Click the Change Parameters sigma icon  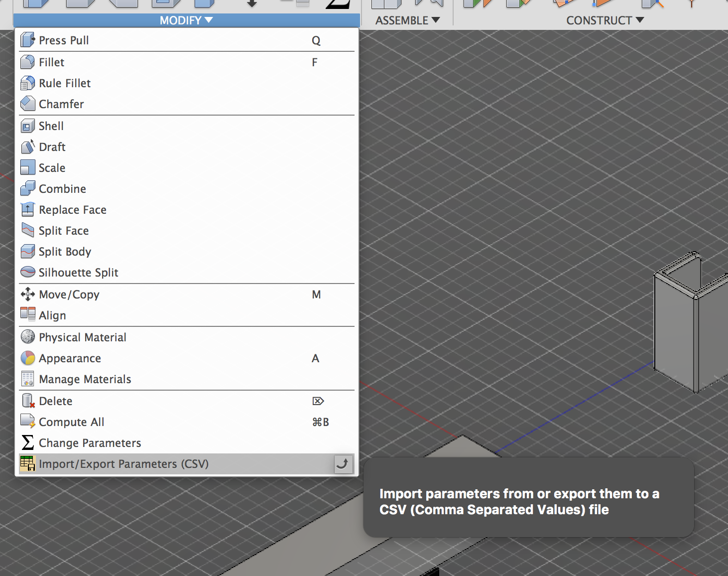[x=28, y=442]
